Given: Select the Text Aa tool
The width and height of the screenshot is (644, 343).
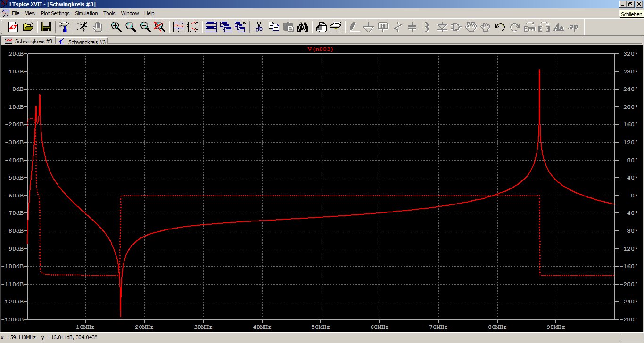Looking at the screenshot, I should tap(559, 27).
